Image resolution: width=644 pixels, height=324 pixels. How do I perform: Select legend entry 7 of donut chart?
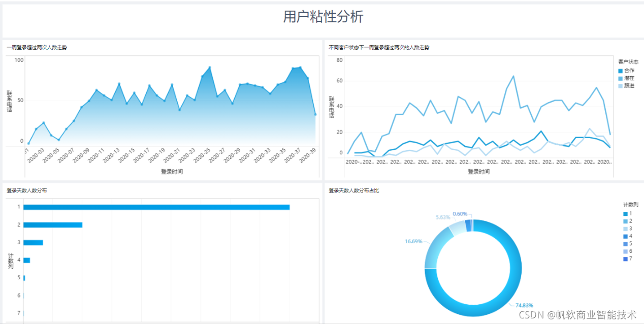tap(628, 259)
